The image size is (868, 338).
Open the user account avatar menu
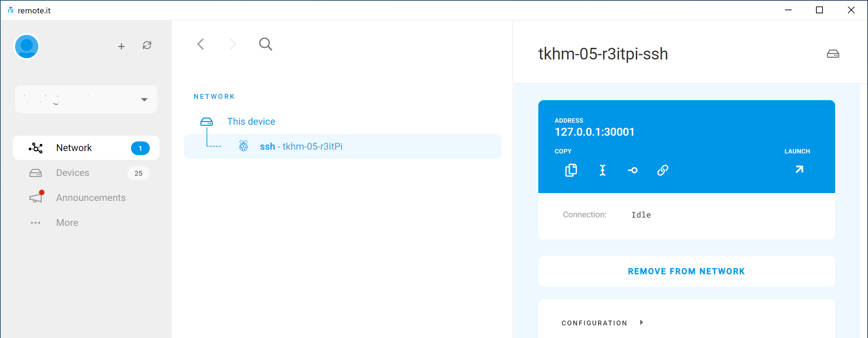click(x=27, y=46)
